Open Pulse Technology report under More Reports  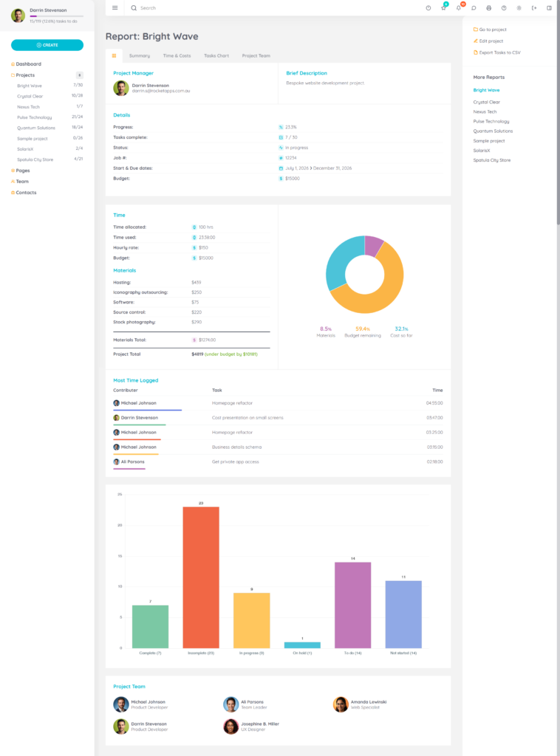tap(491, 121)
